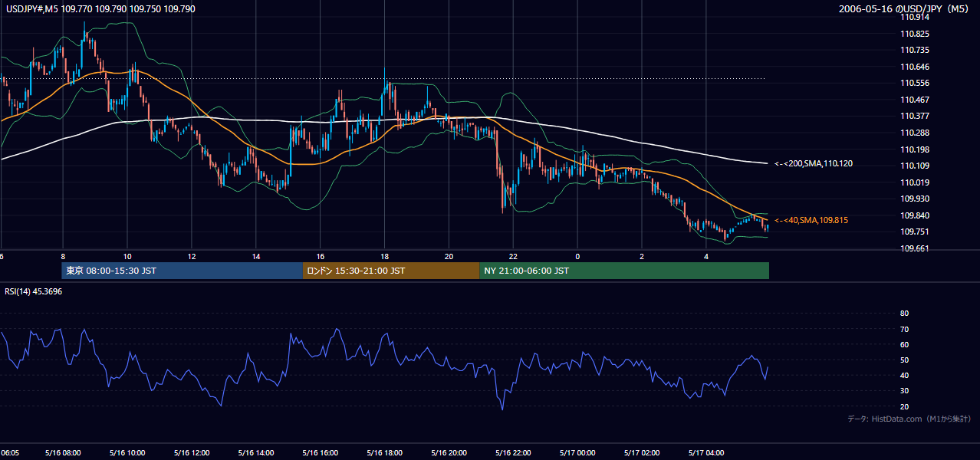Screen dimensions: 980x460
Task: Click price axis value 110.825
Action: tap(916, 34)
